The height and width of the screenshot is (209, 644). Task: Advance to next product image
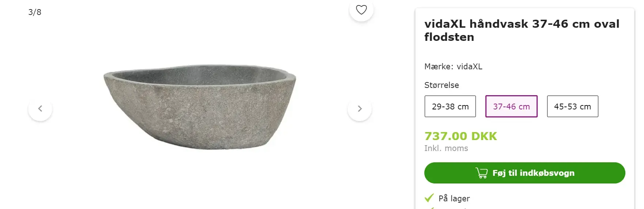pos(360,109)
